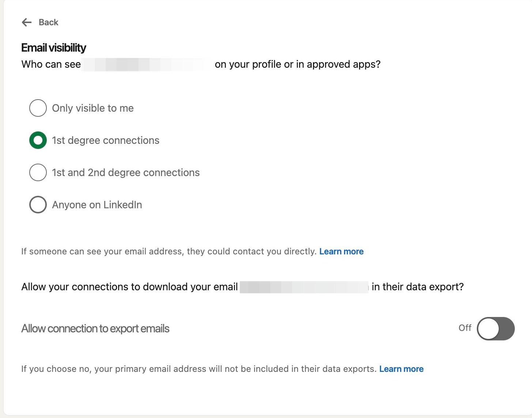
Task: Click the 'Anyone on LinkedIn' label text
Action: tap(97, 205)
